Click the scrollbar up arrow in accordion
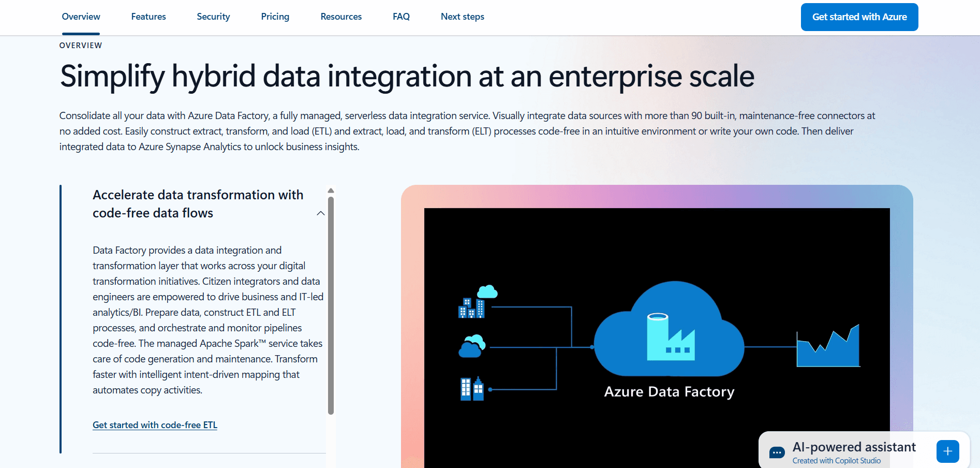Viewport: 980px width, 468px height. coord(331,191)
